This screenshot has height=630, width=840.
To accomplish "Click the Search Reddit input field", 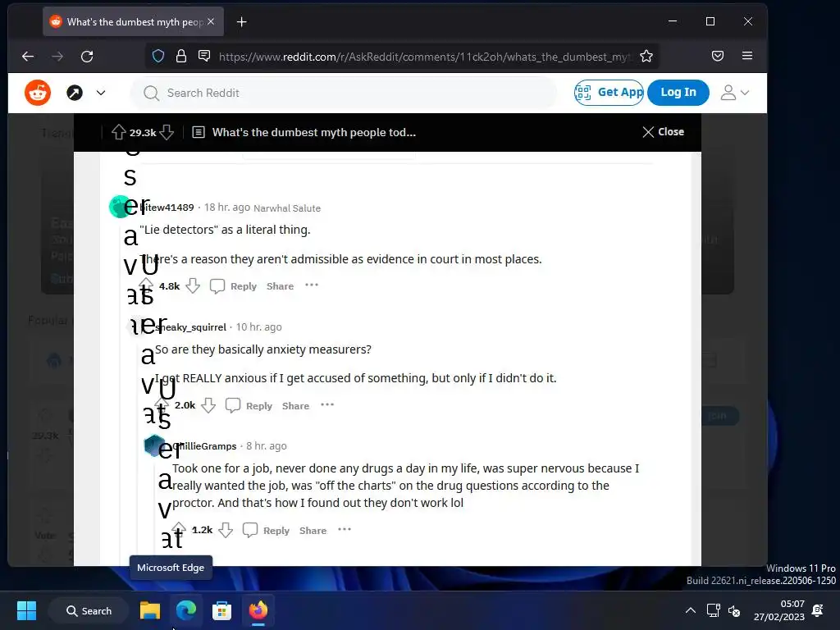I will pyautogui.click(x=344, y=94).
